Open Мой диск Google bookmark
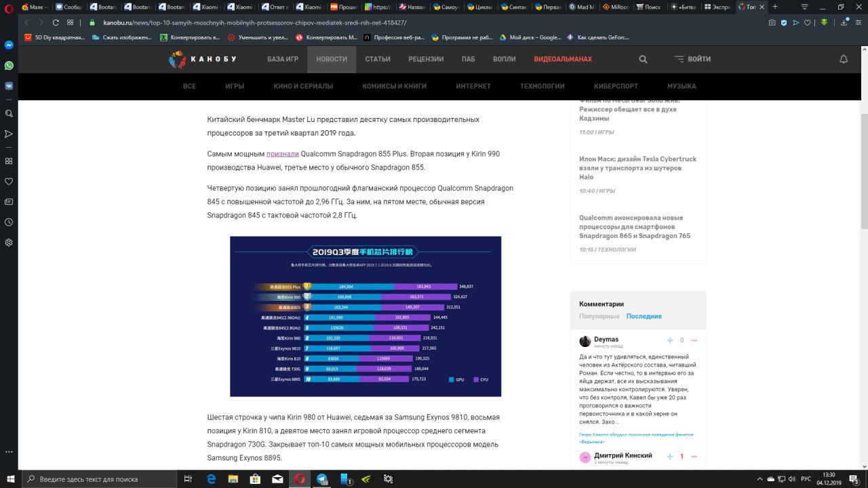The height and width of the screenshot is (488, 868). coord(530,37)
